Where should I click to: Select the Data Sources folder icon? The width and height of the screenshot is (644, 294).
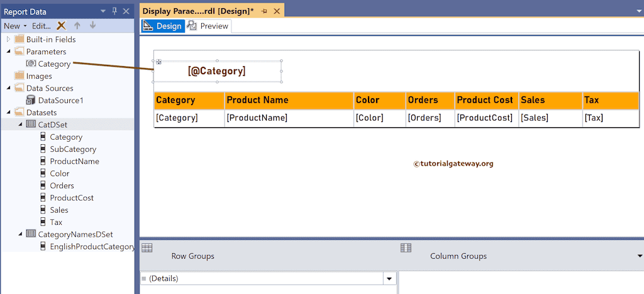click(x=19, y=88)
